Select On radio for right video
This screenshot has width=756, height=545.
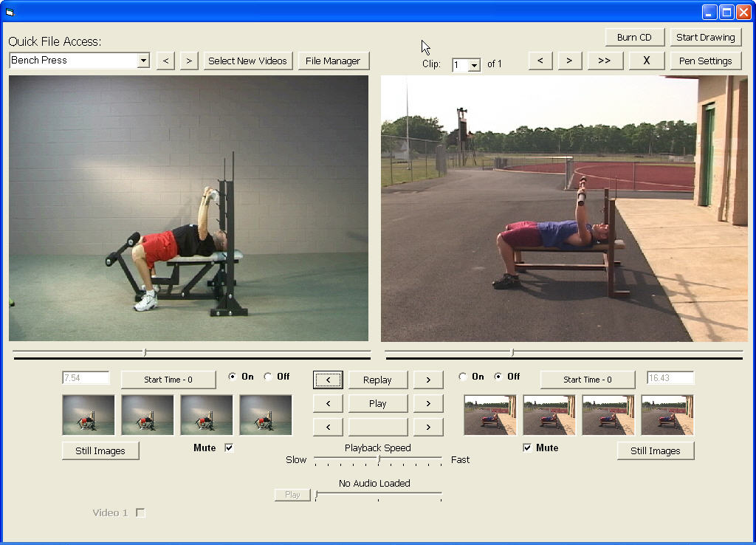pyautogui.click(x=463, y=377)
